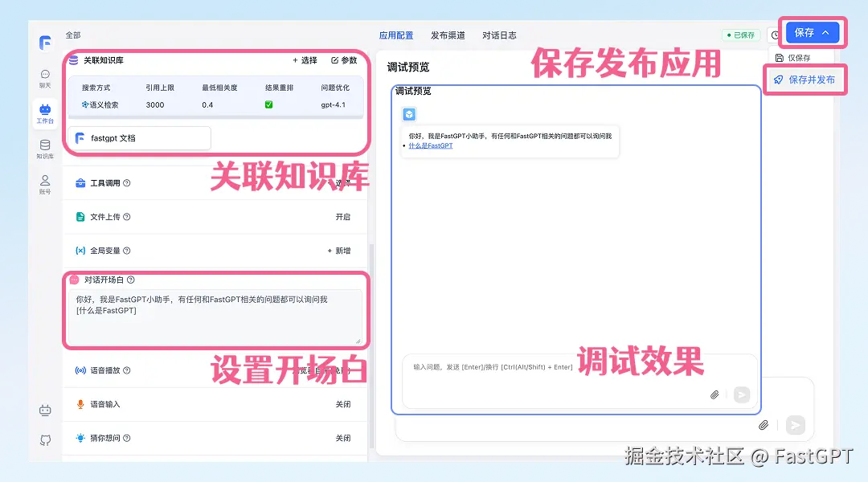Click the 语义检索 search mode value
Screen dimensions: 868x482
100,104
